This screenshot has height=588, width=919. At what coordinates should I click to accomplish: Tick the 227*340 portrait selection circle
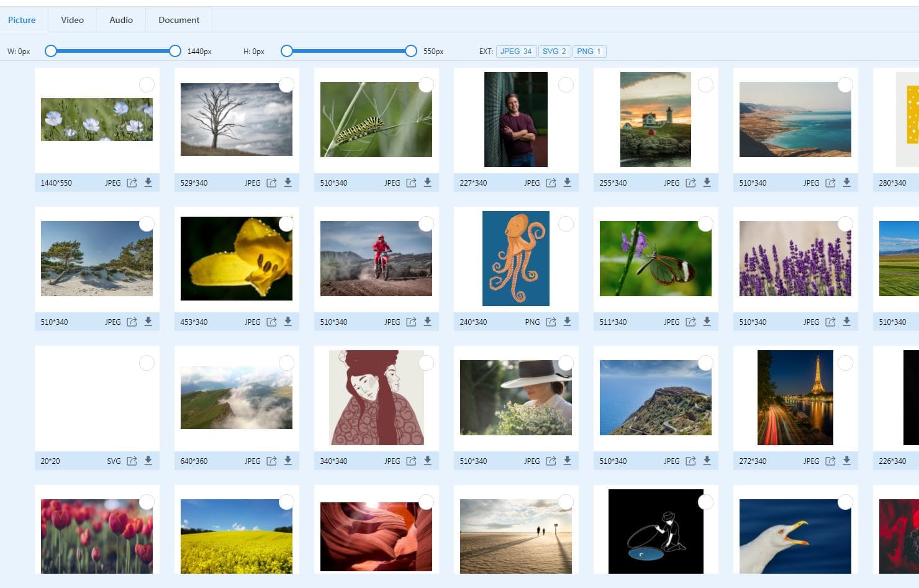[x=566, y=84]
